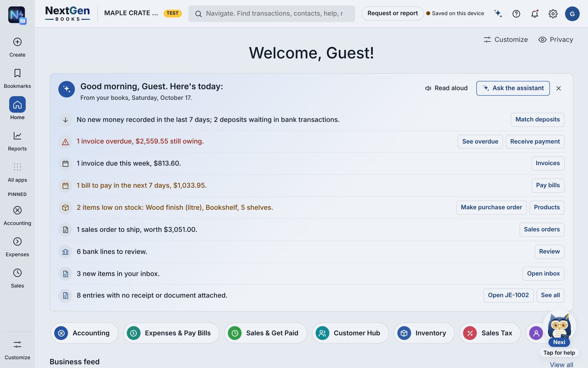Open Customize at top of dashboard
Viewport: 588px width, 368px height.
tap(506, 39)
